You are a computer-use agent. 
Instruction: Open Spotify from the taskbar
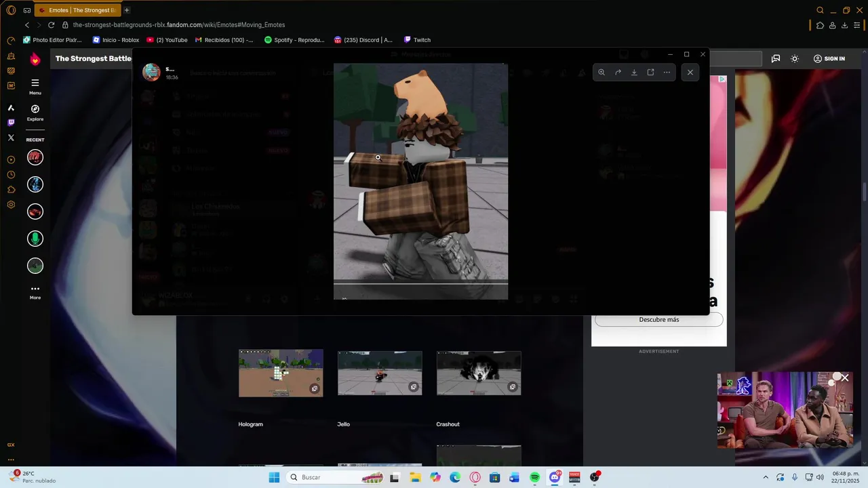(x=534, y=477)
